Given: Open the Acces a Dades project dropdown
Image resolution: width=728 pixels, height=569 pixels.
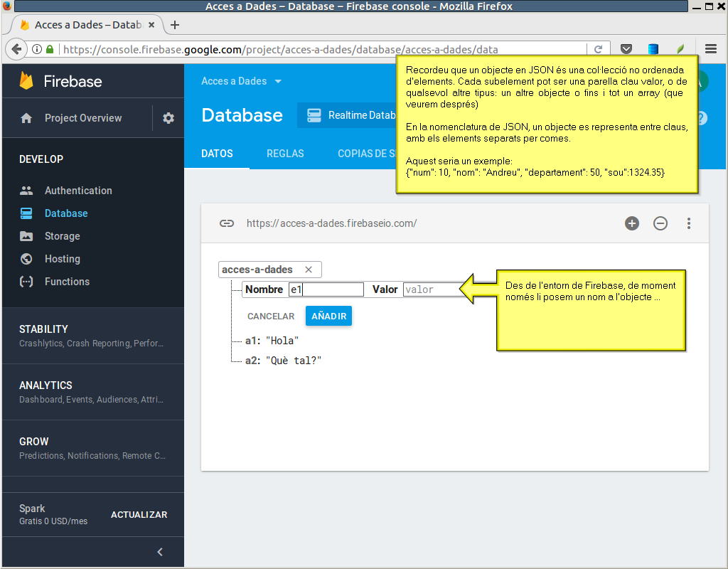Looking at the screenshot, I should (x=241, y=81).
